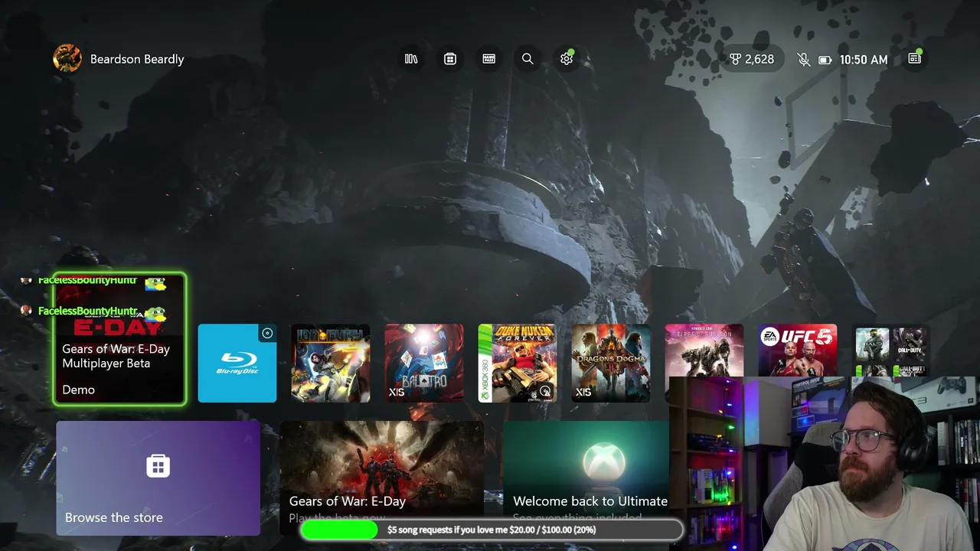Image resolution: width=980 pixels, height=551 pixels.
Task: Open the Game Pass icon in top bar
Action: pos(489,59)
